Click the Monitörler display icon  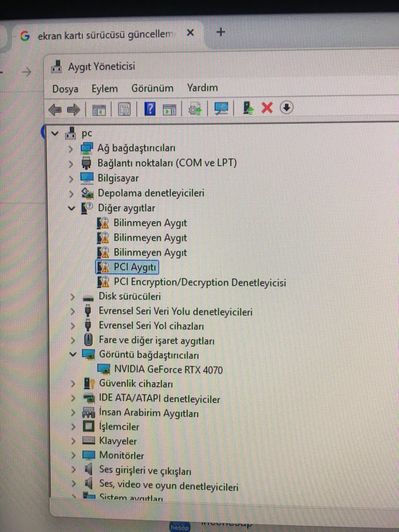[x=89, y=455]
